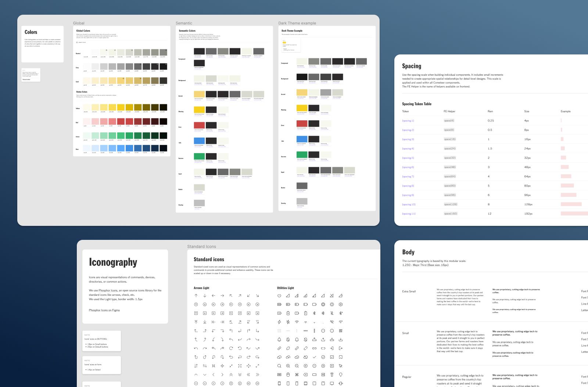Select the up-arrow-in-circle icon
The height and width of the screenshot is (387, 588).
(196, 304)
